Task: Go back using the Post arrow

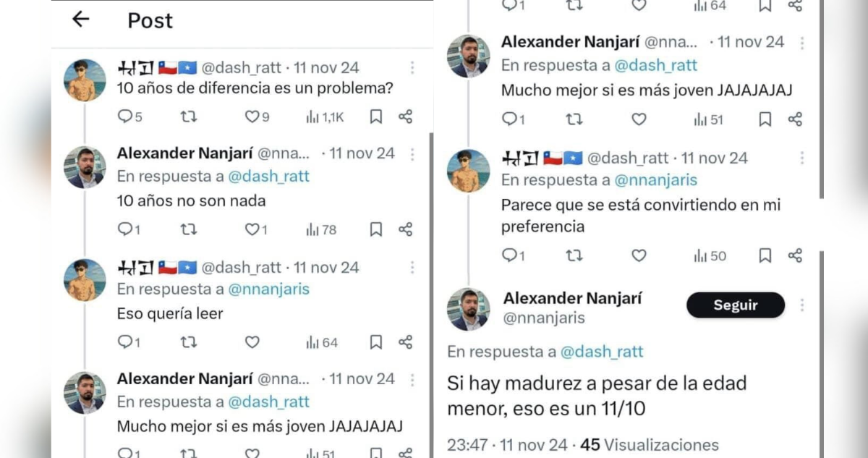Action: pyautogui.click(x=80, y=20)
